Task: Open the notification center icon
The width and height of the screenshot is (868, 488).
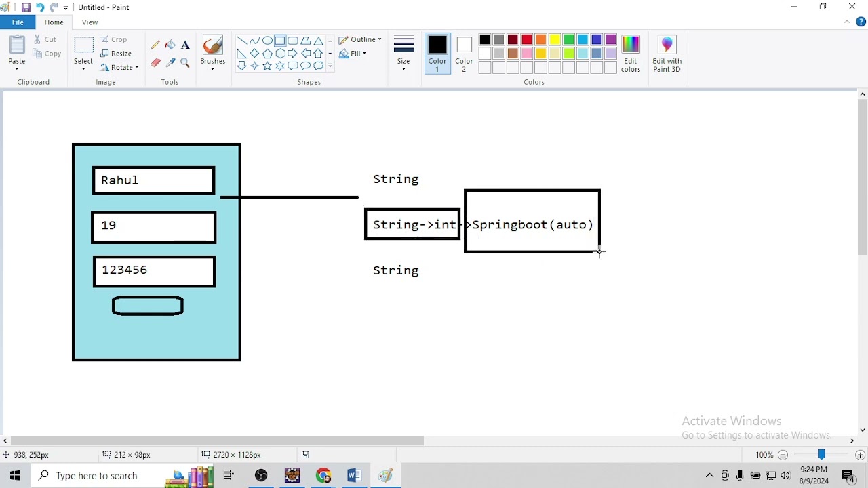Action: (x=848, y=476)
